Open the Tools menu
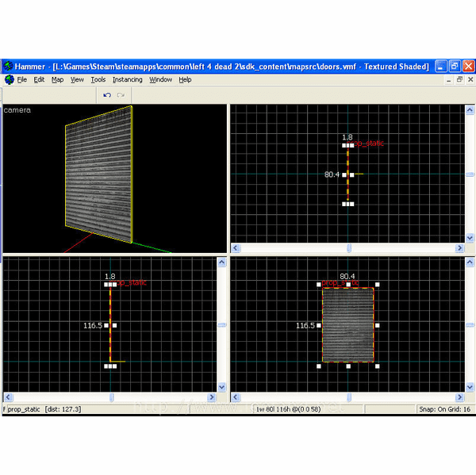Image resolution: width=476 pixels, height=475 pixels. click(98, 80)
